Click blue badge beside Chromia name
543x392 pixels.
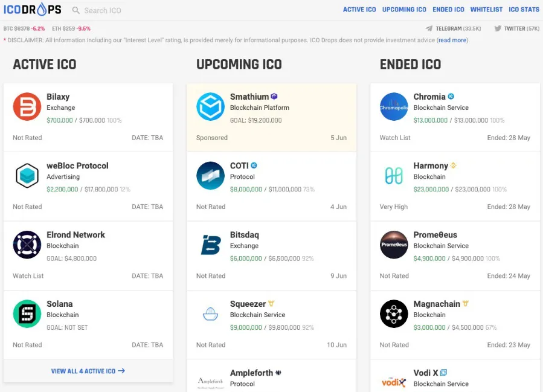(x=451, y=96)
